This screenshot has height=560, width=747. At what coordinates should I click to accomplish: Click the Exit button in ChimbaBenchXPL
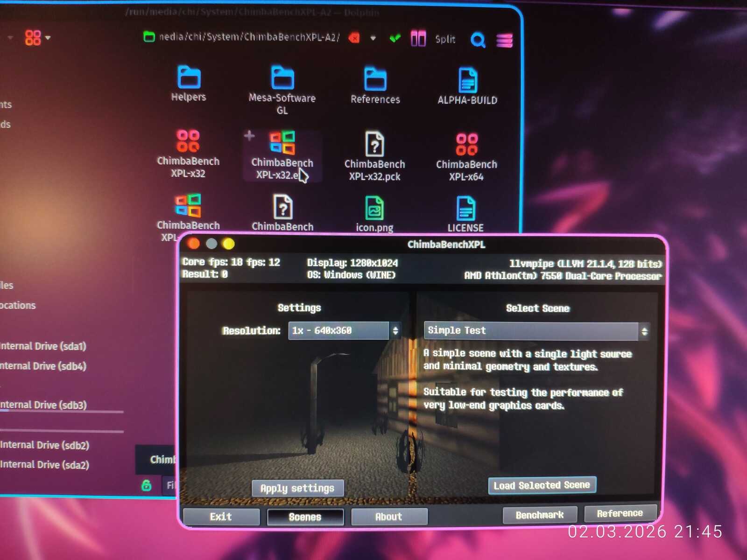point(221,517)
